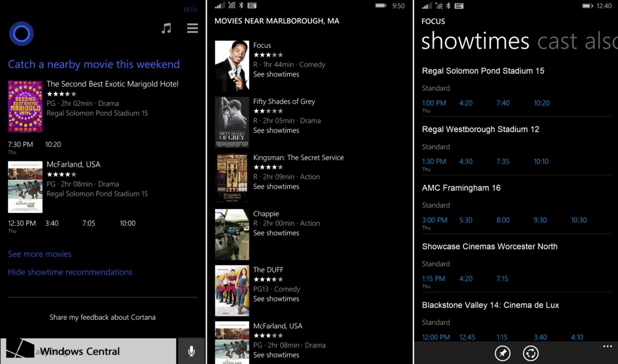Select 10:30 at AMC Framingham 16

click(x=579, y=220)
